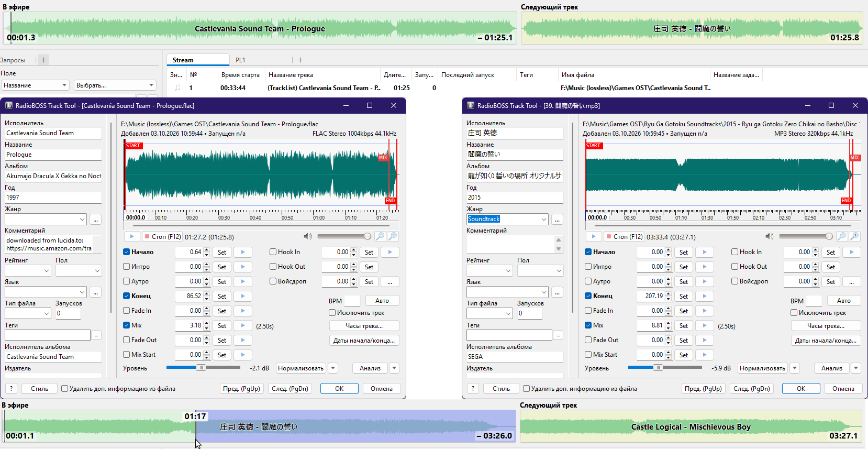Image resolution: width=868 pixels, height=449 pixels.
Task: Uncheck the Начало checkbox in the left Track Tool
Action: tap(126, 252)
